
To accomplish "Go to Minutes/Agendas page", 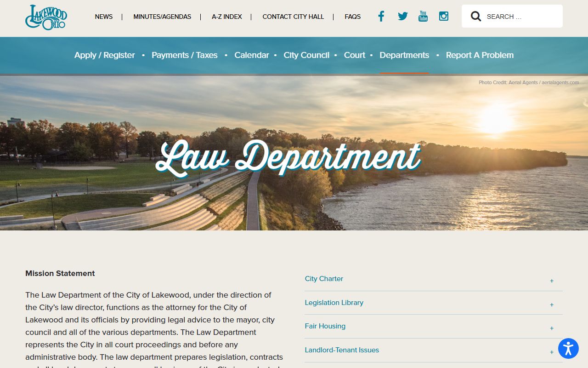I will pyautogui.click(x=162, y=17).
